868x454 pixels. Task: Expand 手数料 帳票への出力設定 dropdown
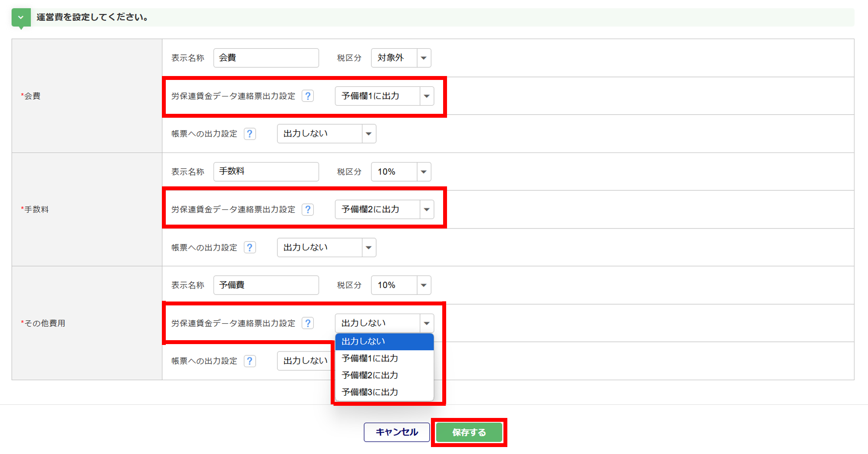326,248
